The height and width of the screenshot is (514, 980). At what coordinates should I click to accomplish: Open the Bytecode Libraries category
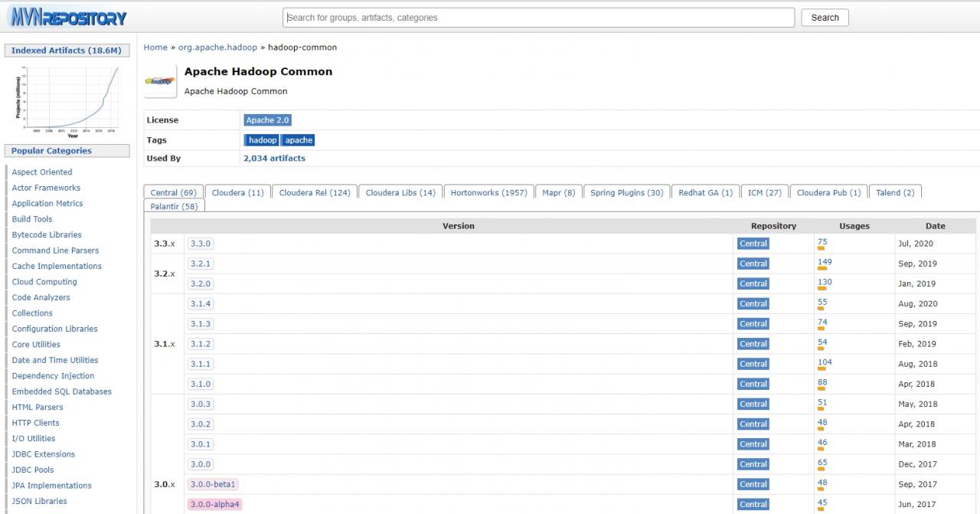pos(47,235)
